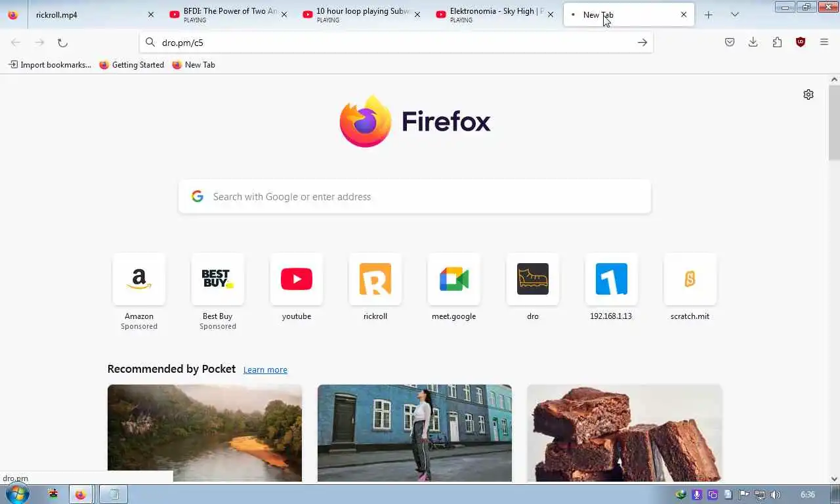Screen dimensions: 840x504
Task: Close the Elektronomia tab
Action: click(x=550, y=14)
